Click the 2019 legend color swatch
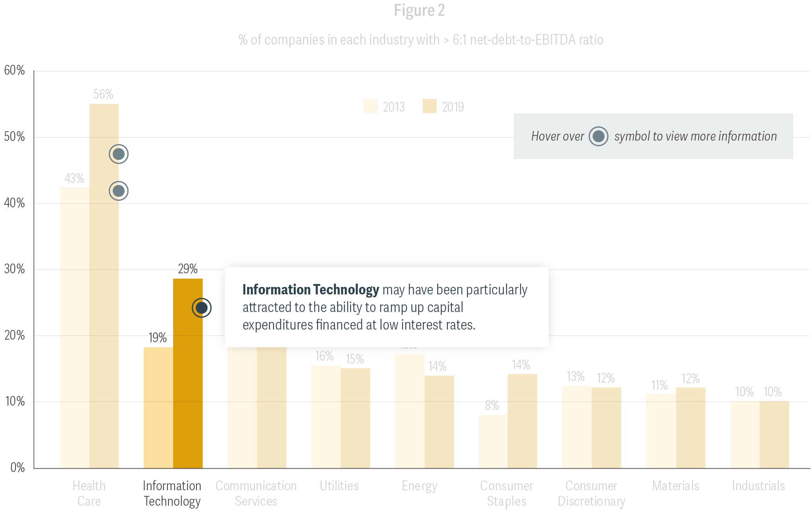Image resolution: width=812 pixels, height=511 pixels. (x=429, y=106)
